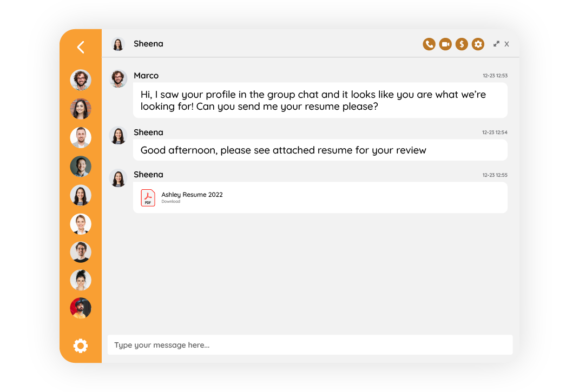Close the Sheena conversation with the X
The height and width of the screenshot is (392, 579).
click(507, 44)
